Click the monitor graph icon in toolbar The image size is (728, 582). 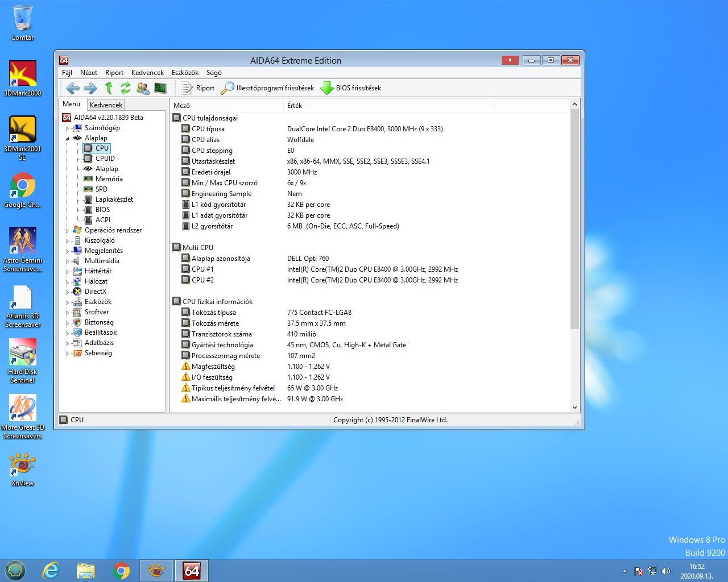[x=160, y=88]
